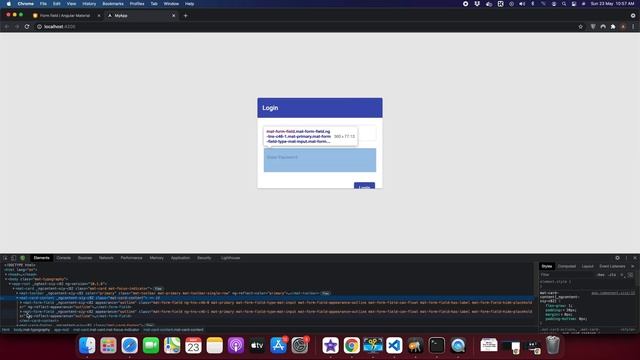640x360 pixels.
Task: Select the Styles pane tab
Action: (547, 266)
